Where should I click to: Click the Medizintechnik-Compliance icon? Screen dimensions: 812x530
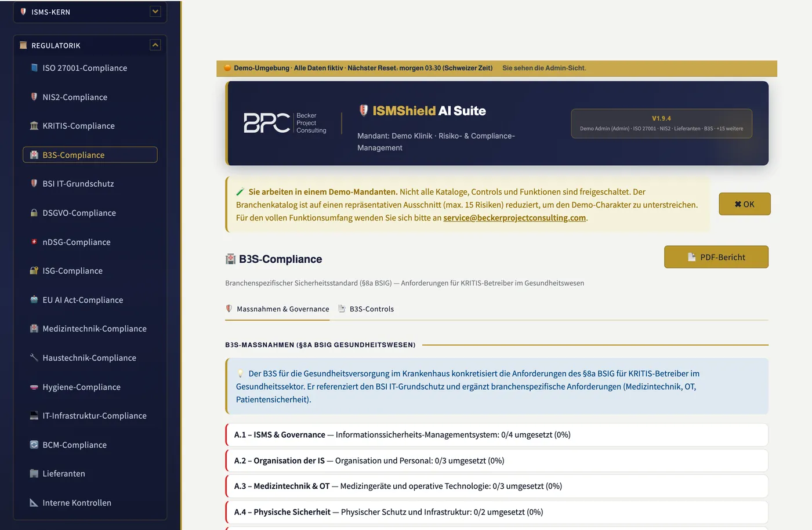34,329
